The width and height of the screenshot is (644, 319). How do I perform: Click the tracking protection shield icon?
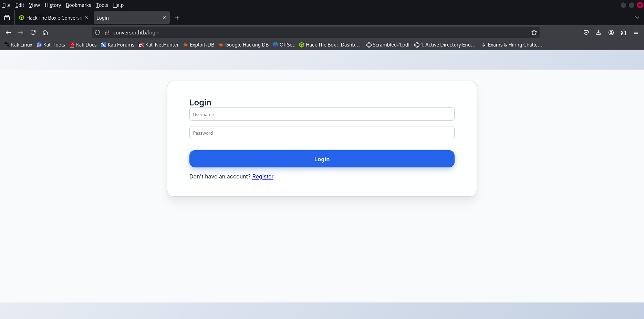click(97, 32)
